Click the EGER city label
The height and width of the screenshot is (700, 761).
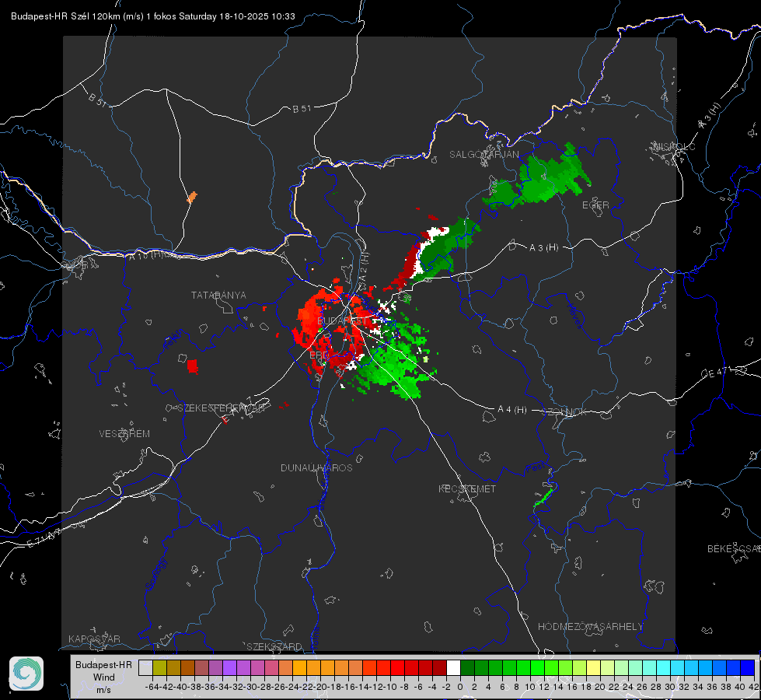coord(595,205)
